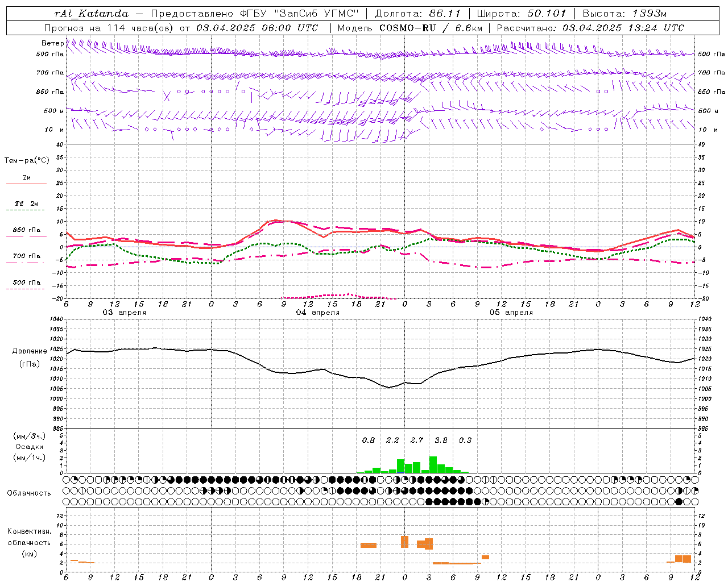Click the 10 м wind level label on left
Screen dimensions: 728x582
55,130
